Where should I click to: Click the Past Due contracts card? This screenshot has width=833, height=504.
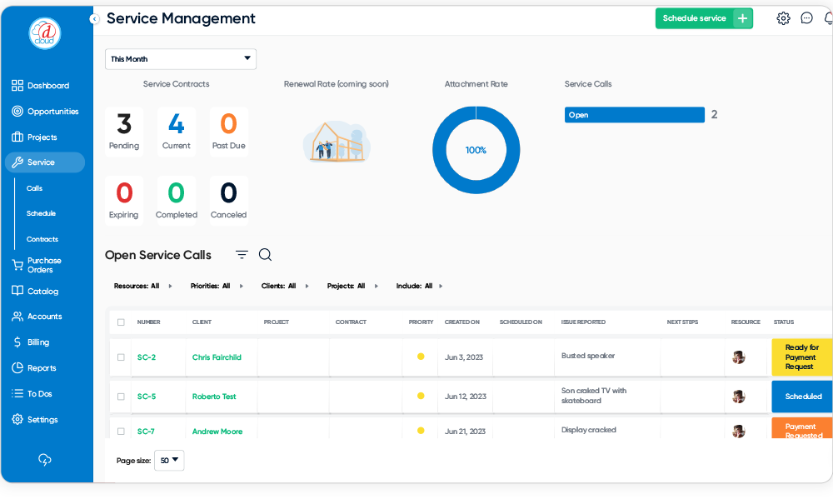pyautogui.click(x=229, y=132)
